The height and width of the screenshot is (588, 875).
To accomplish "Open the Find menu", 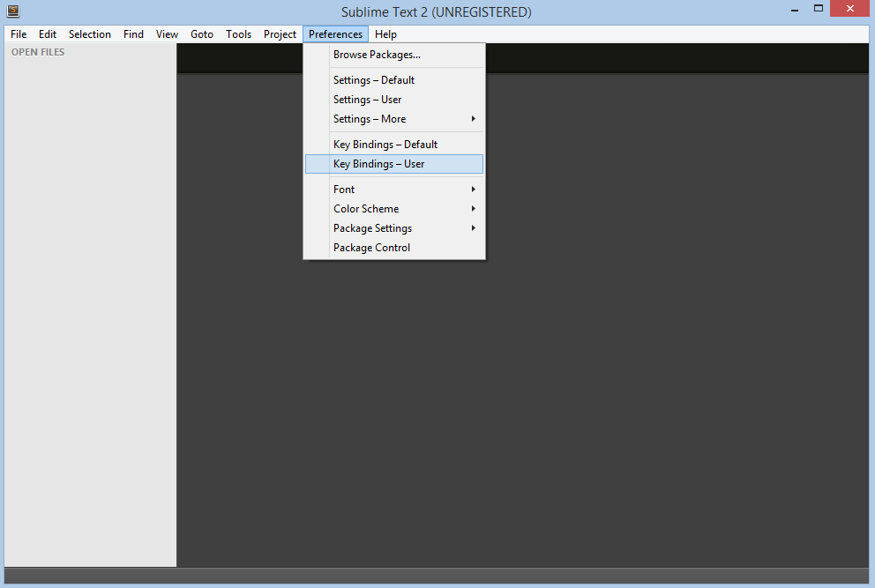I will [133, 34].
